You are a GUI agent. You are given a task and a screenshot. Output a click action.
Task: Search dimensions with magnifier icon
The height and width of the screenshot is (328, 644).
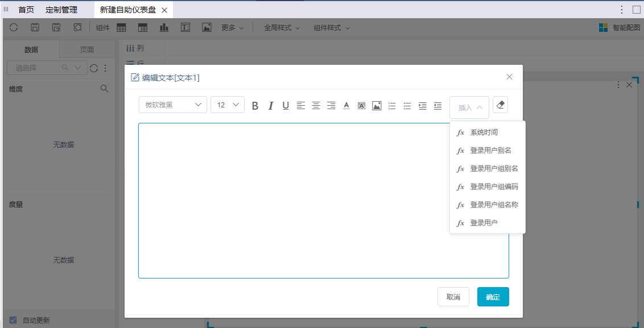pos(104,88)
